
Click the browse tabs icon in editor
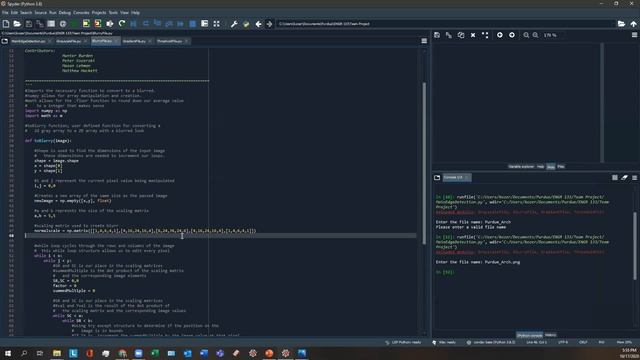[x=5, y=41]
